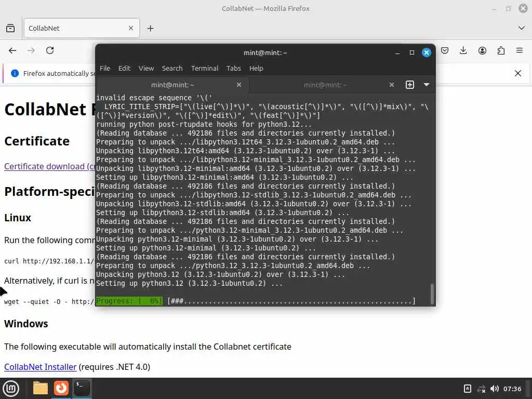Image resolution: width=532 pixels, height=399 pixels.
Task: Open the terminal View menu
Action: [x=146, y=68]
